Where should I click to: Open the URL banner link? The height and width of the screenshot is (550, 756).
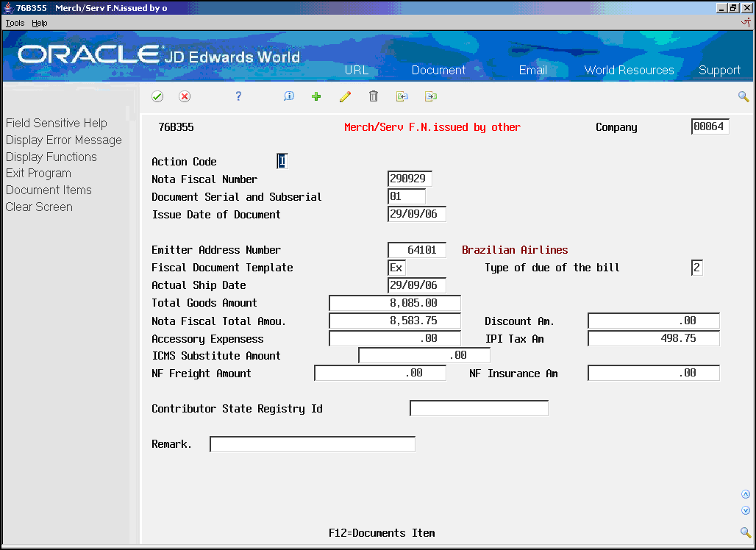pyautogui.click(x=356, y=70)
